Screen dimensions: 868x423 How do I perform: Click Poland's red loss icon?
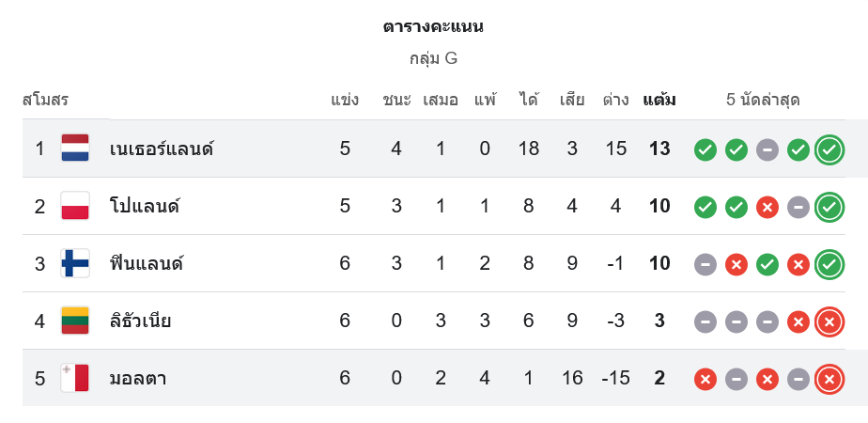tap(767, 207)
